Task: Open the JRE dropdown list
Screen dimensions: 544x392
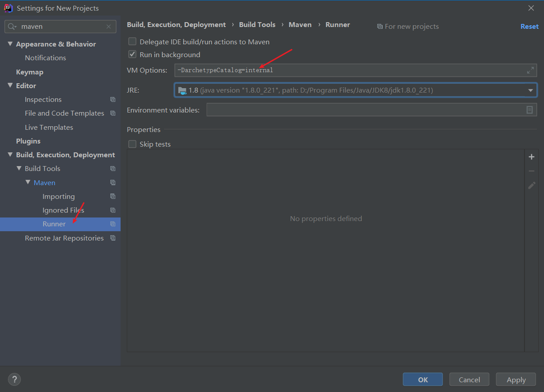Action: pyautogui.click(x=530, y=90)
